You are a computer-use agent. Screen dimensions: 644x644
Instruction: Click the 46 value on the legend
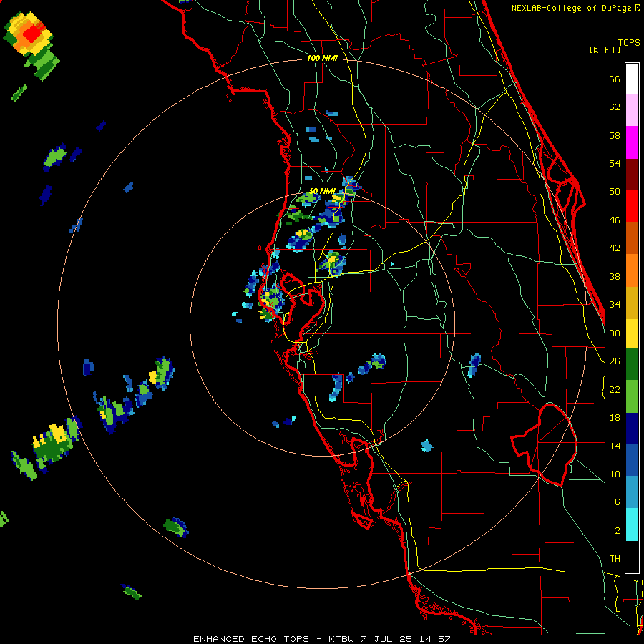coord(615,220)
